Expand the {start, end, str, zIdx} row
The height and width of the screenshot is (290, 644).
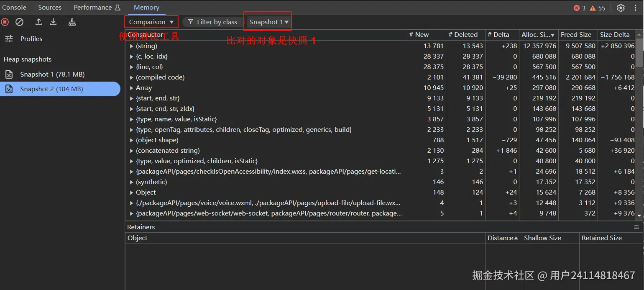click(132, 109)
